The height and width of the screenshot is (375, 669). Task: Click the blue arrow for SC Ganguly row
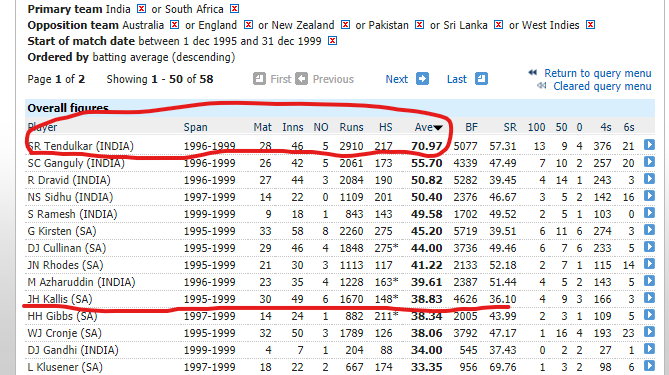click(649, 162)
